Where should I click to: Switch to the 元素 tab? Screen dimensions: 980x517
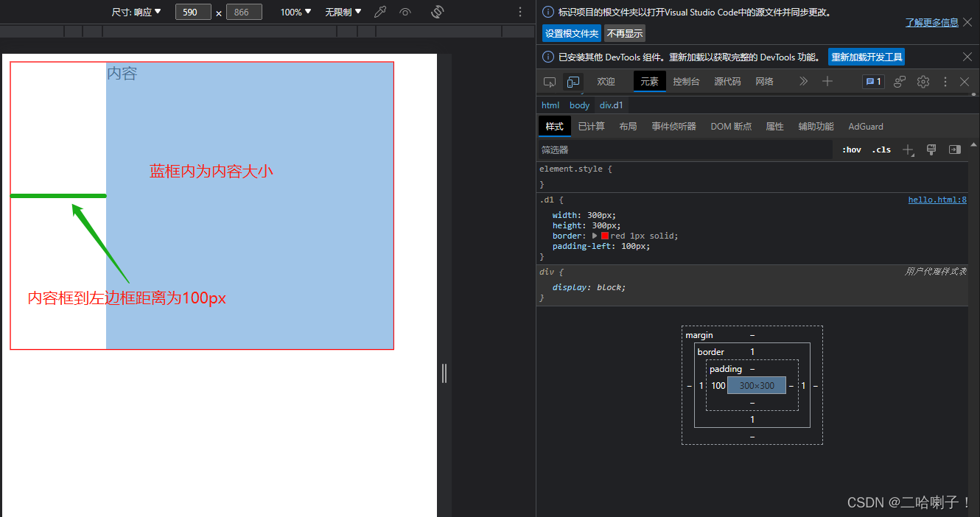coord(649,82)
